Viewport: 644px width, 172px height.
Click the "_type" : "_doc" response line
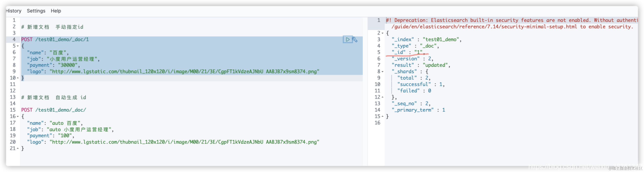415,46
